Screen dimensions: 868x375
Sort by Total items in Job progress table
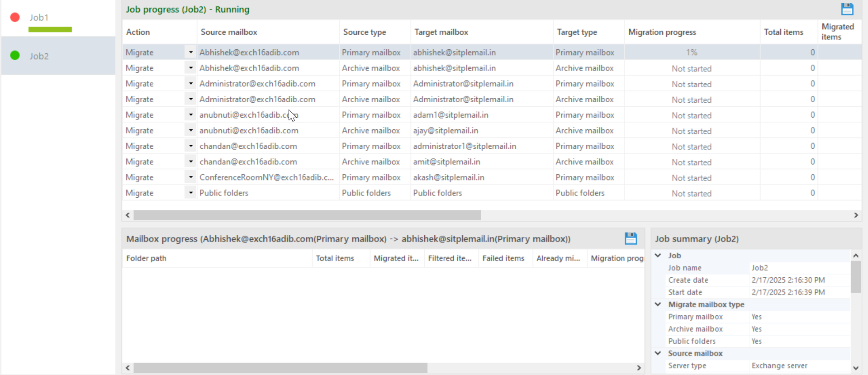pyautogui.click(x=789, y=32)
